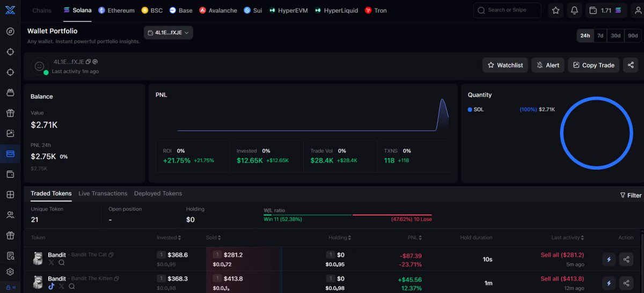
Task: Select the Traded Tokens tab
Action: [x=51, y=193]
